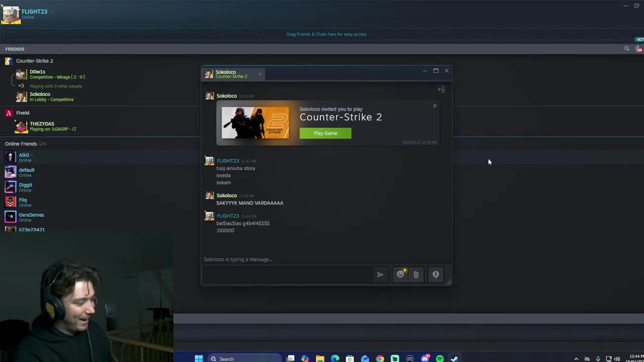Screen dimensions: 644x362
Task: Expand Alk0 friend options arrow
Action: point(32,155)
